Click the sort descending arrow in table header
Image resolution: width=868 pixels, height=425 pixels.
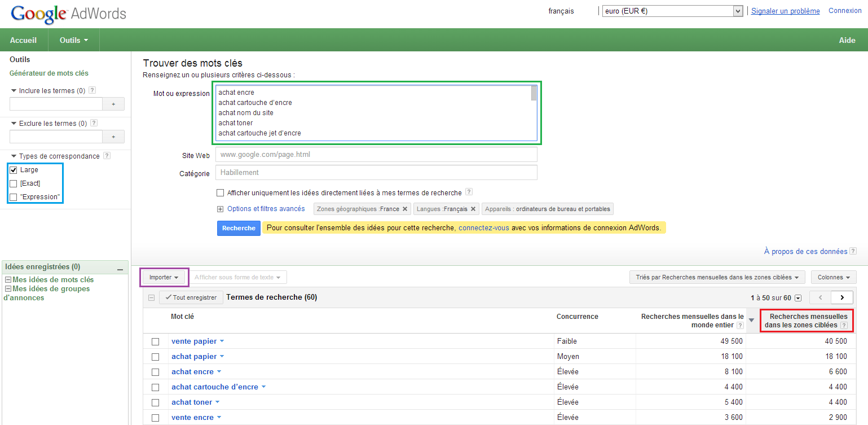tap(751, 321)
